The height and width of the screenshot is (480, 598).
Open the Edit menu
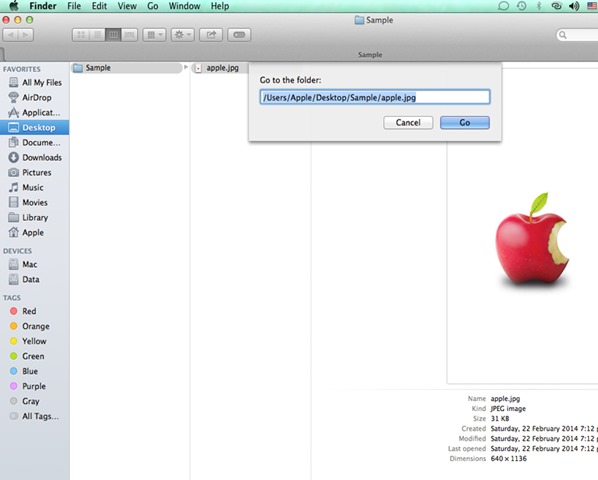click(99, 6)
